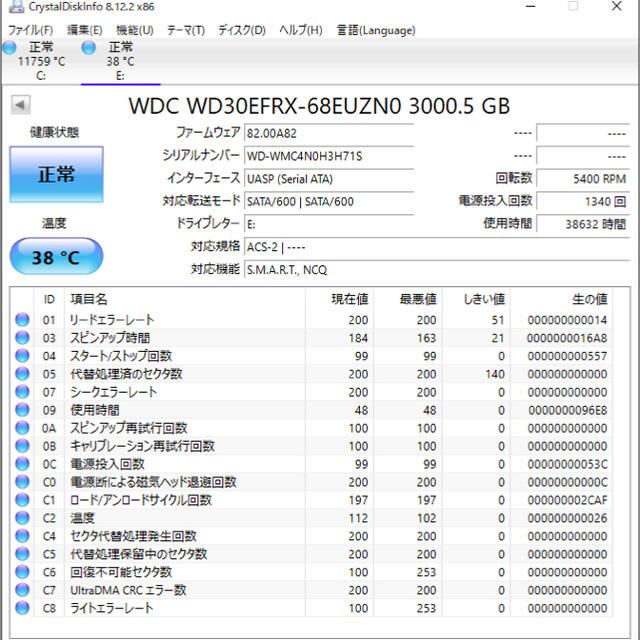This screenshot has height=640, width=640.
Task: Select the C: drive tab
Action: coord(41,61)
